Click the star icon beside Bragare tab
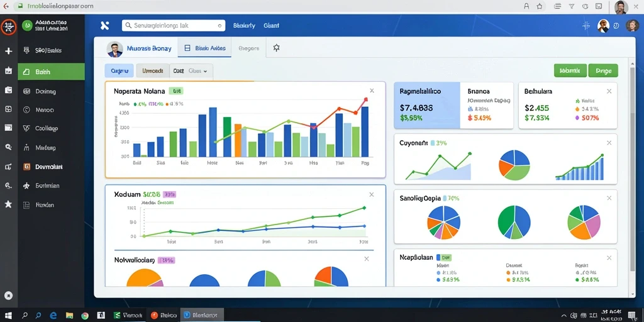This screenshot has width=644, height=322. [277, 48]
